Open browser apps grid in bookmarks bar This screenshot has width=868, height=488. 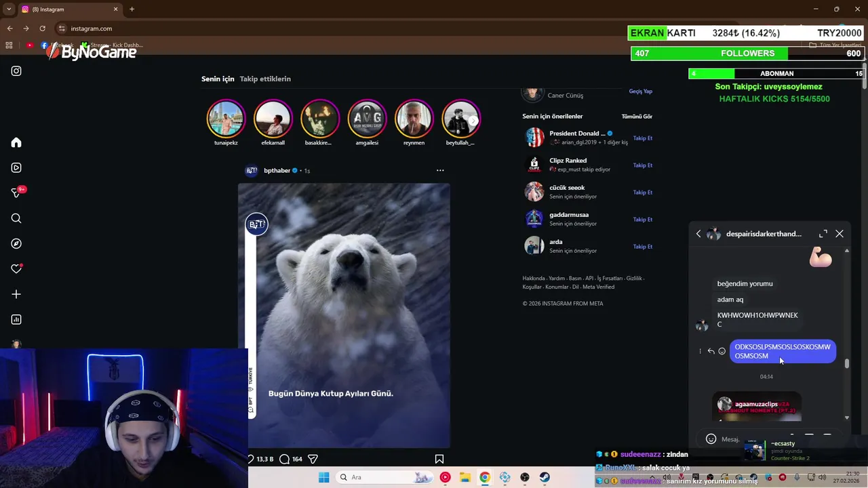(9, 45)
